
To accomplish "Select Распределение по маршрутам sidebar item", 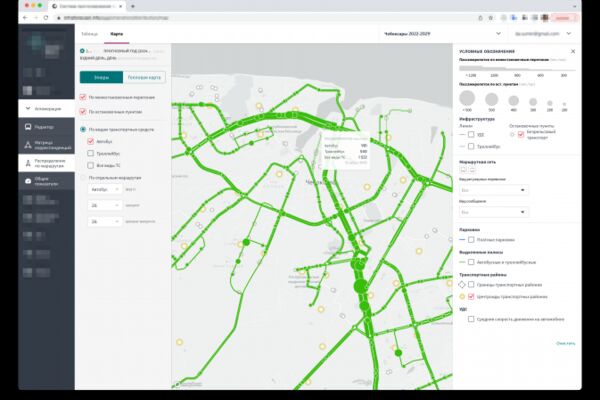I will pos(46,163).
